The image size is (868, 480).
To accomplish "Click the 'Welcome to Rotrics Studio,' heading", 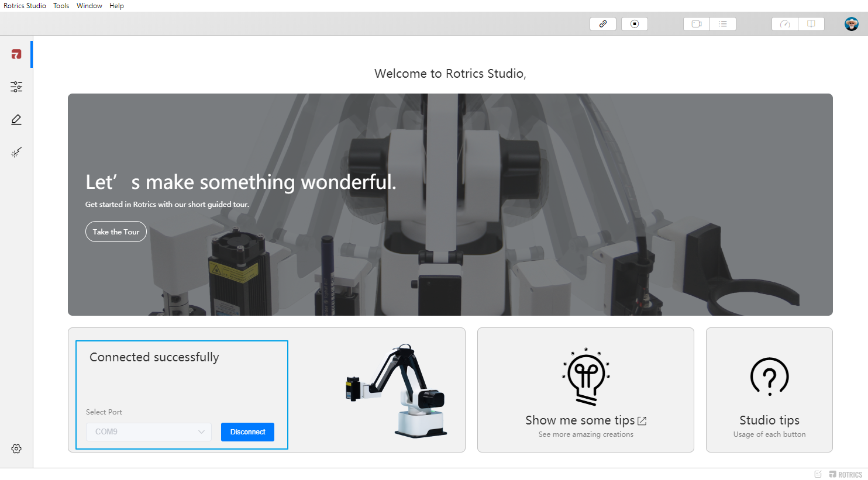I will click(450, 74).
